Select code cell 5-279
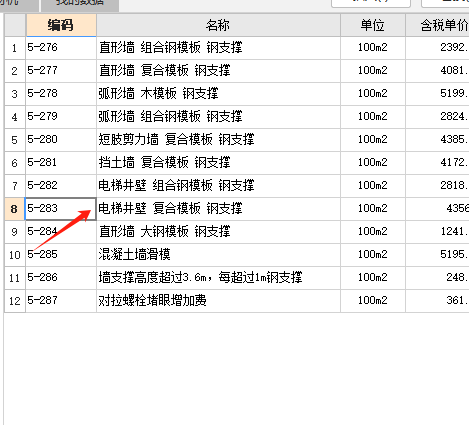Viewport: 469px width, 425px height. pos(61,117)
